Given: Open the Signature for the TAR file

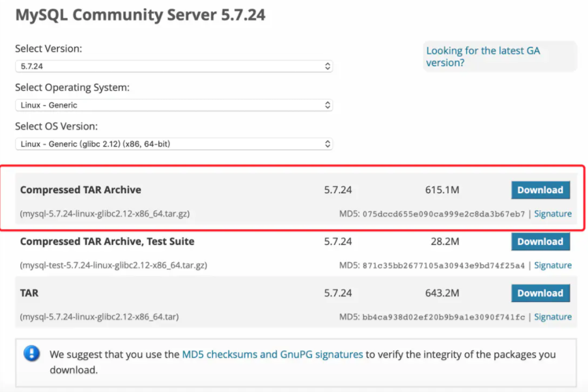Looking at the screenshot, I should point(553,316).
